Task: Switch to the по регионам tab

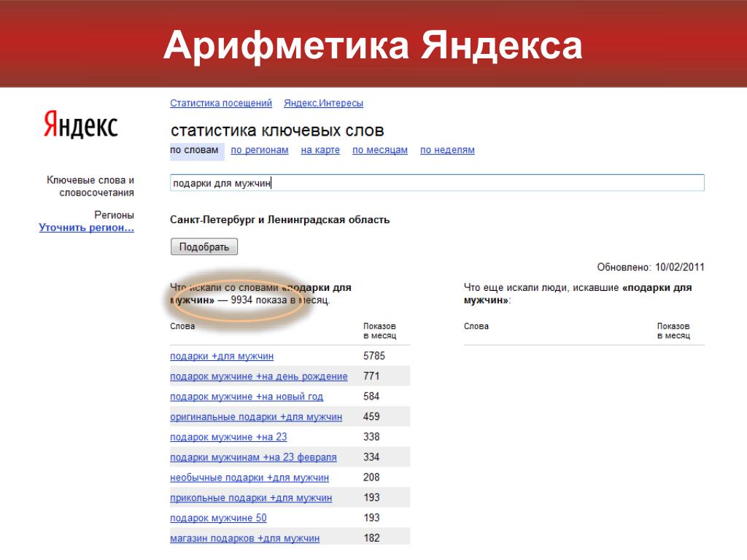Action: click(x=260, y=150)
